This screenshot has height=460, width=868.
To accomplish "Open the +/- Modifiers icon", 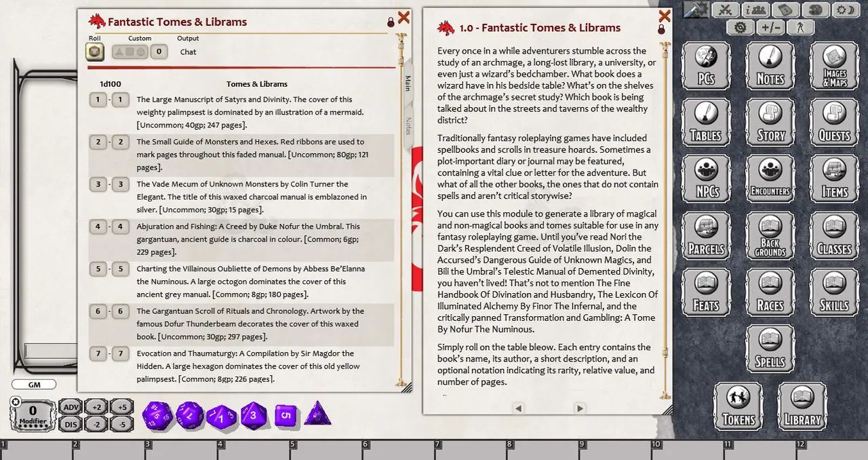I will coord(770,28).
